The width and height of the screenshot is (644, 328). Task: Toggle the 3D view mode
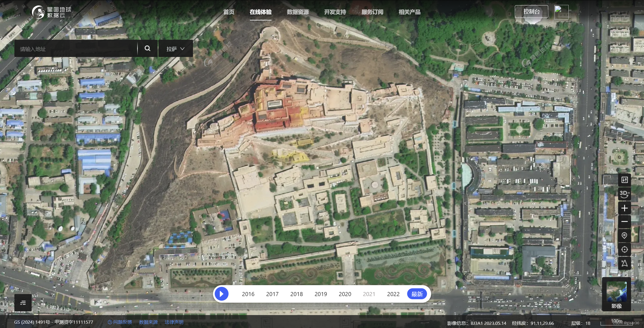624,194
